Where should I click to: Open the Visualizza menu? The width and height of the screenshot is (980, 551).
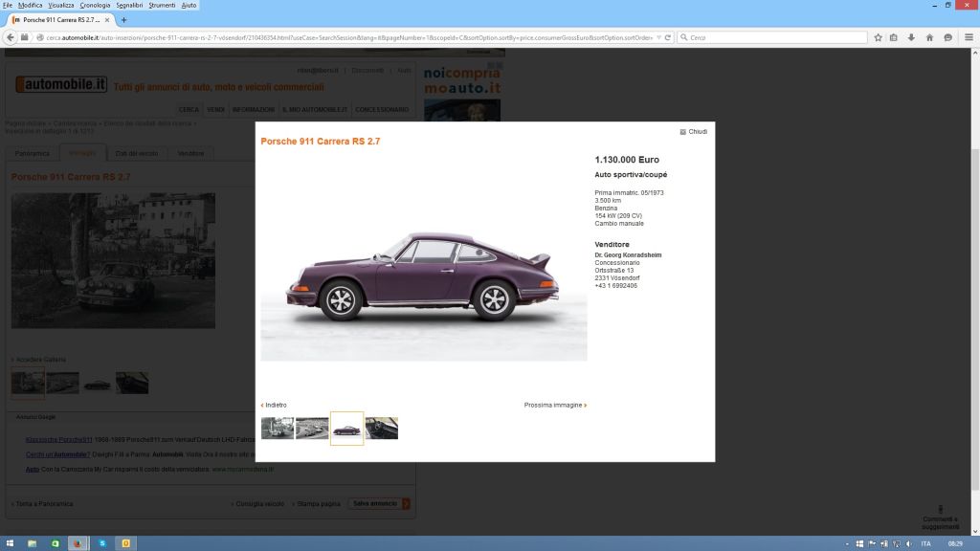point(60,5)
